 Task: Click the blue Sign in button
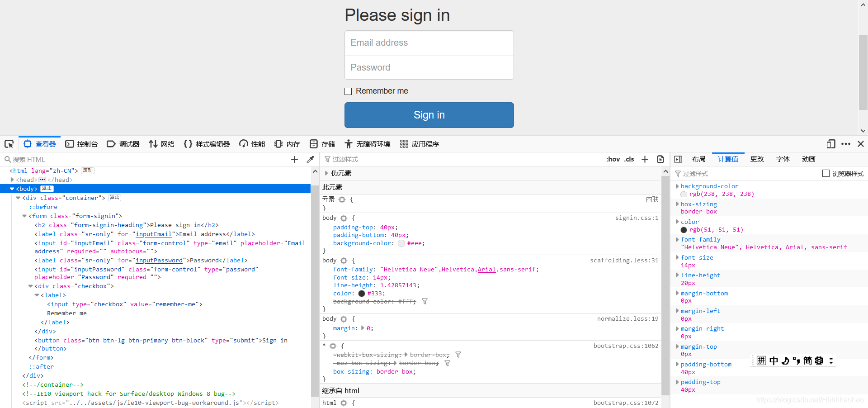tap(429, 115)
